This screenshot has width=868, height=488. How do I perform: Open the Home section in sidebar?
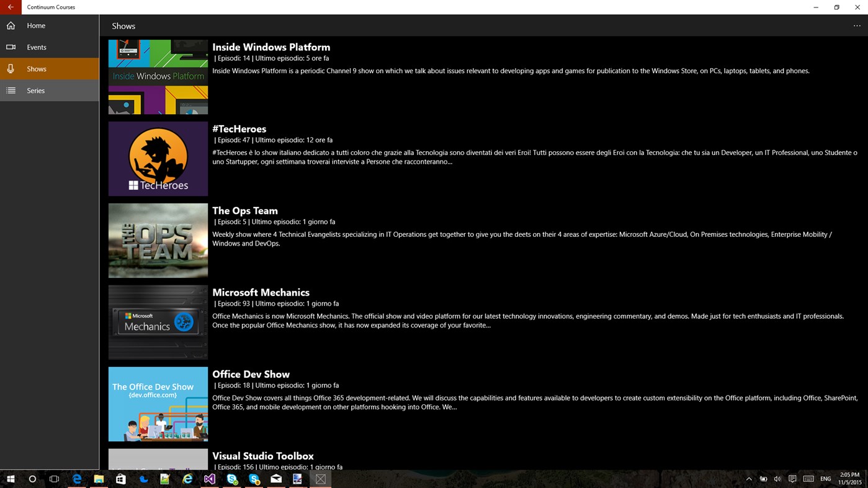point(50,25)
